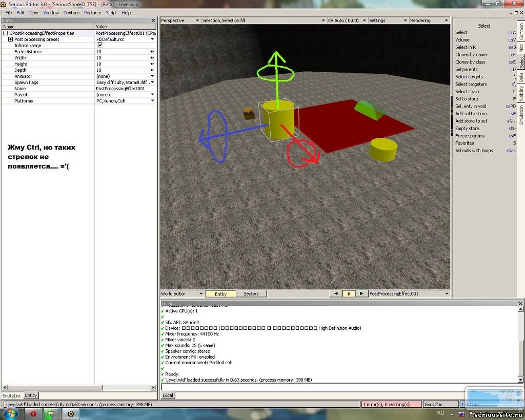
Task: Click the next (right arrow) playback button
Action: point(361,293)
